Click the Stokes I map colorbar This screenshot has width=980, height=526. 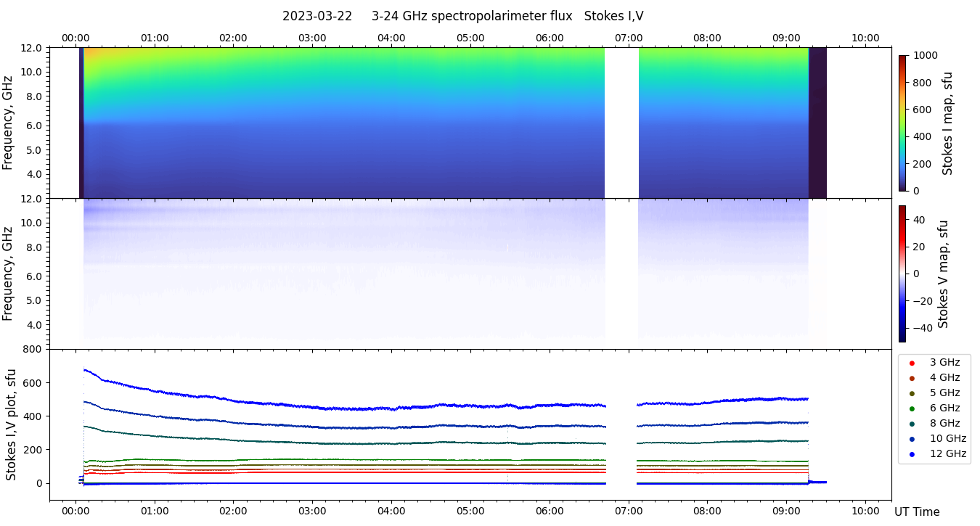pos(902,123)
